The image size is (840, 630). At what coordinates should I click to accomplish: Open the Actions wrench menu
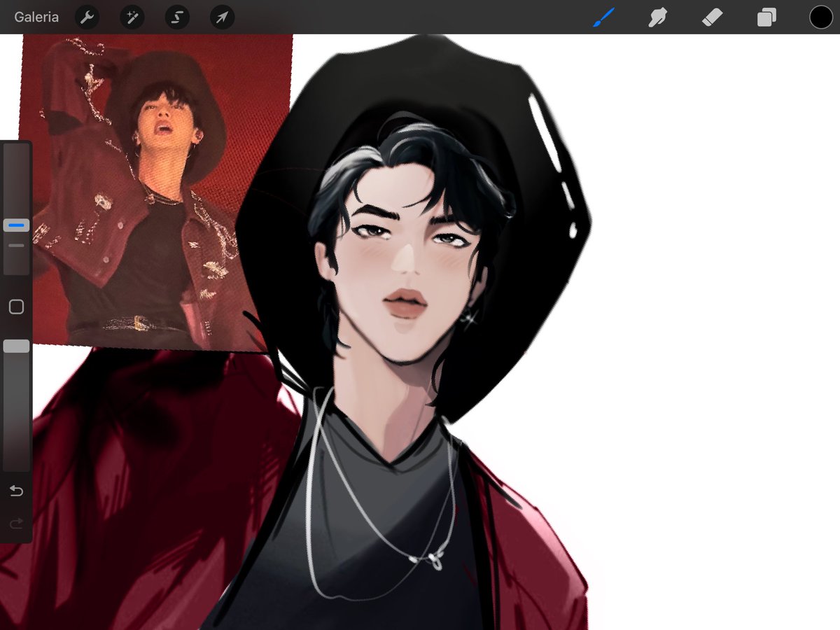pos(87,17)
